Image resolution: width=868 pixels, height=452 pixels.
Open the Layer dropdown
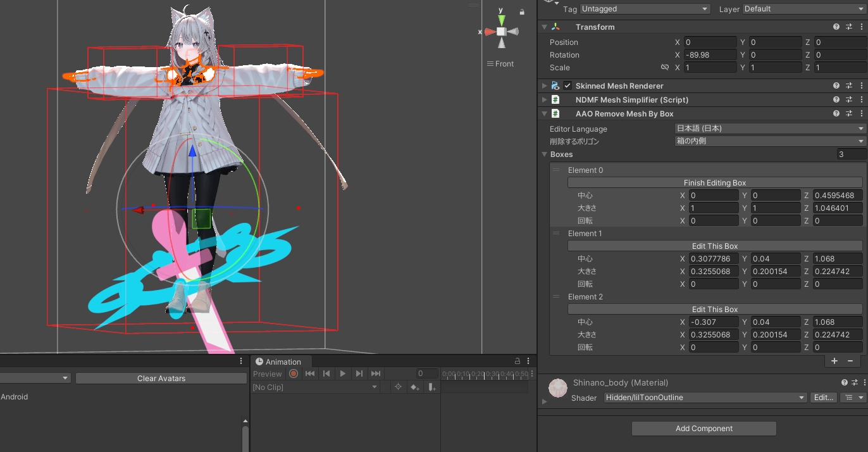[804, 9]
